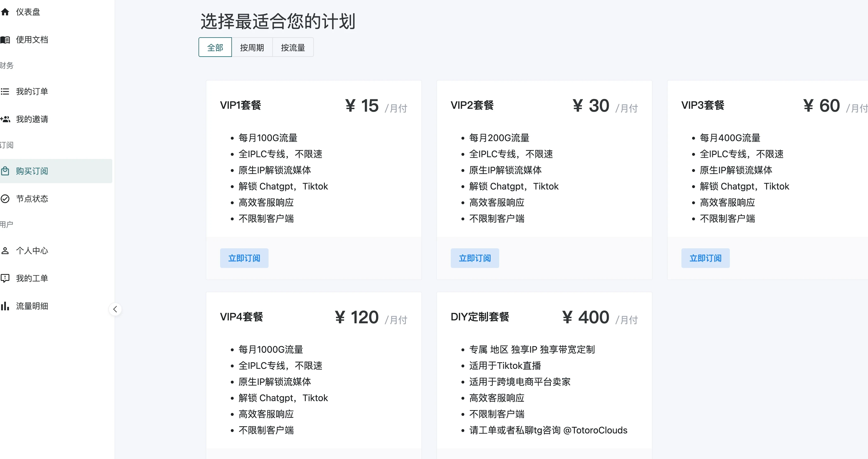Select the 全部 plan filter
This screenshot has height=459, width=868.
click(x=215, y=48)
